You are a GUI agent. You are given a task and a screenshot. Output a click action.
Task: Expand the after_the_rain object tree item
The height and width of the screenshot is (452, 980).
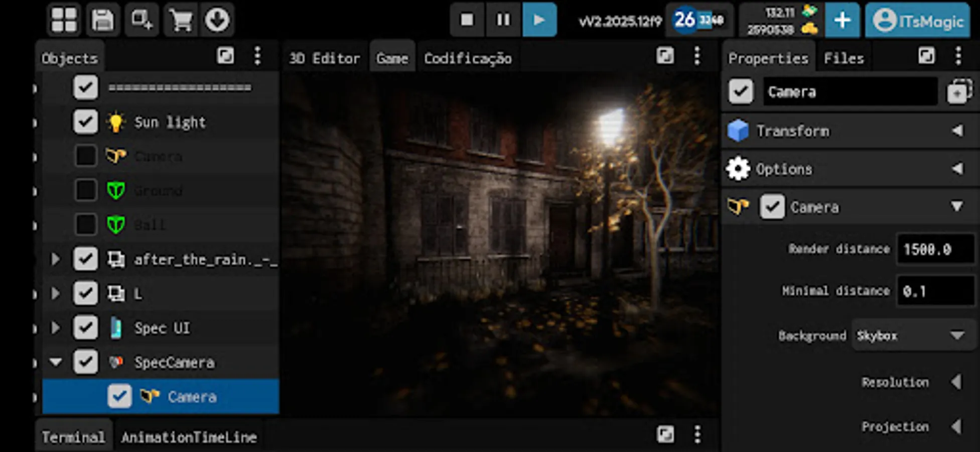click(x=55, y=259)
